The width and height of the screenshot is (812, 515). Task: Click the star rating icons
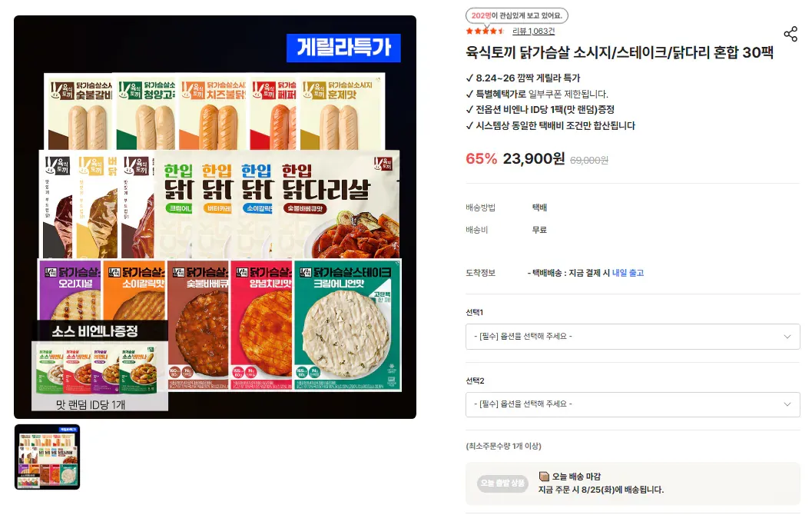click(x=486, y=31)
